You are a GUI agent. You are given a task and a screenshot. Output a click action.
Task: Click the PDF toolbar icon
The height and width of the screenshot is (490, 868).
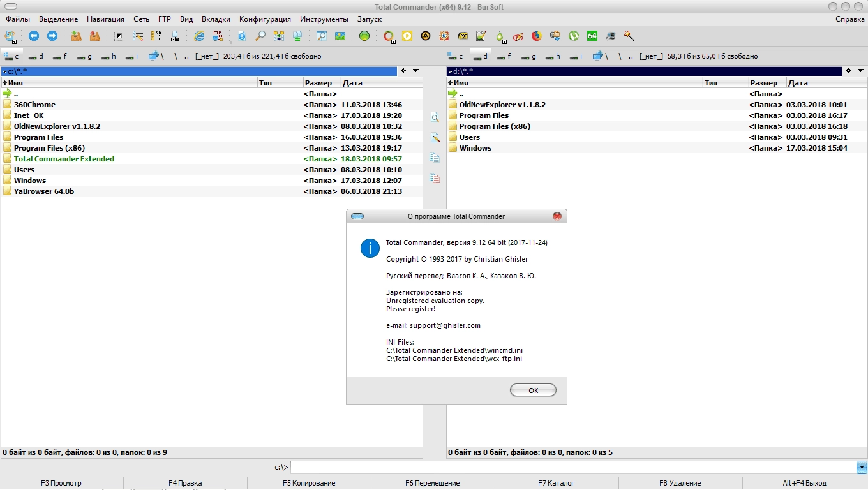point(463,36)
